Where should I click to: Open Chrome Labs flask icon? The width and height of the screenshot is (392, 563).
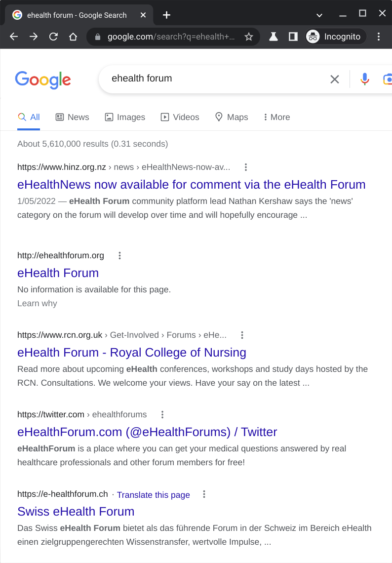(x=273, y=37)
